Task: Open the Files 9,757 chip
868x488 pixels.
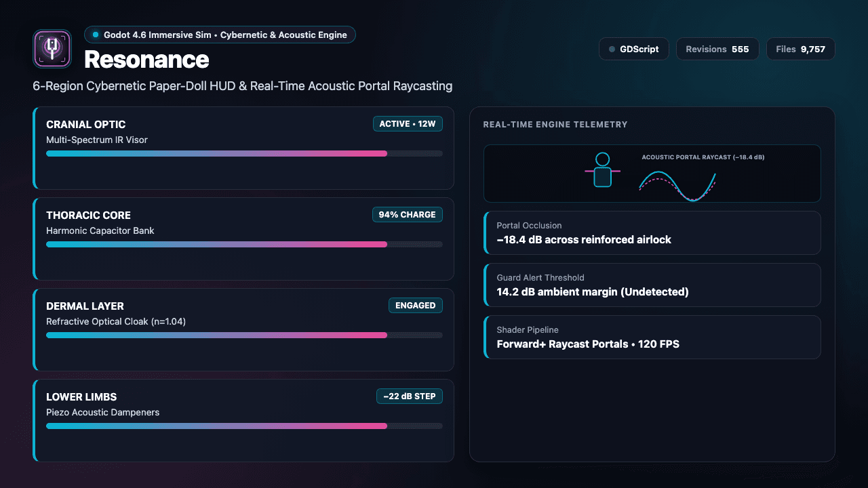Action: pyautogui.click(x=801, y=49)
